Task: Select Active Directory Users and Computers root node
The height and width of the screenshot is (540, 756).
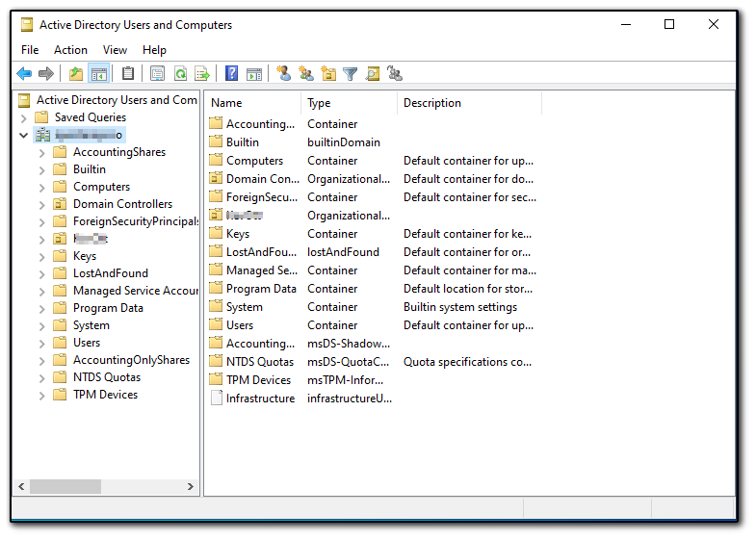Action: [x=117, y=100]
